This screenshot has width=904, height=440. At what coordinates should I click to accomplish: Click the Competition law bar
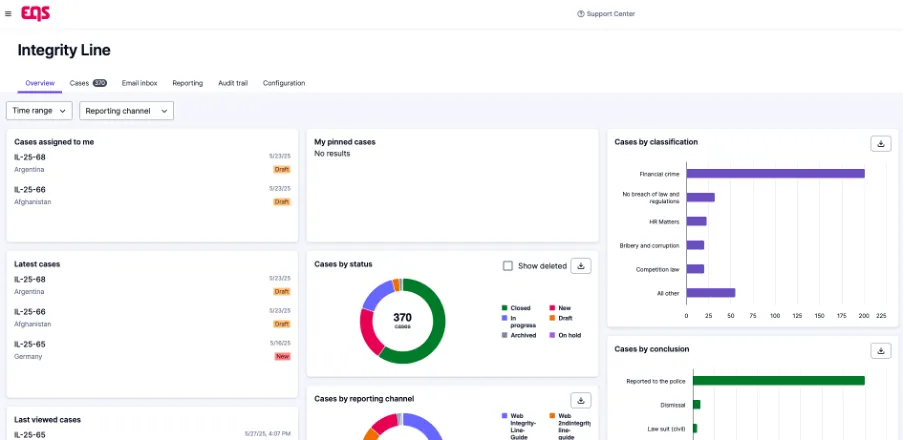point(695,269)
